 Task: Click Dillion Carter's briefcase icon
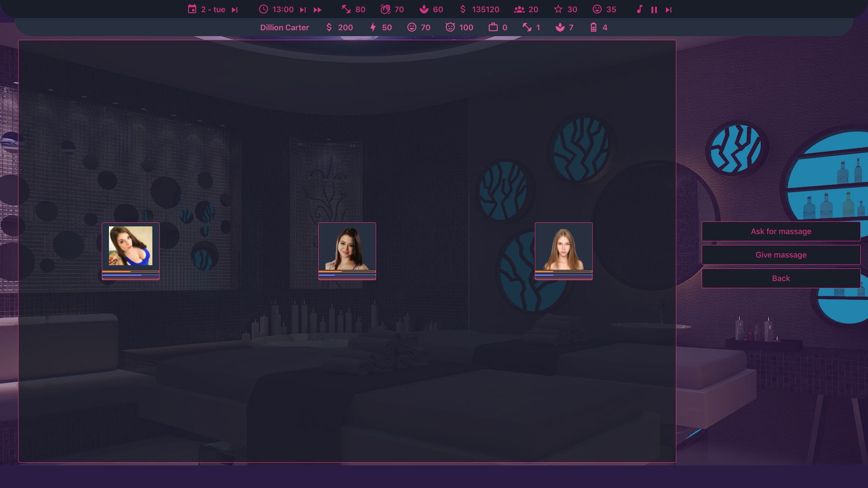point(493,27)
